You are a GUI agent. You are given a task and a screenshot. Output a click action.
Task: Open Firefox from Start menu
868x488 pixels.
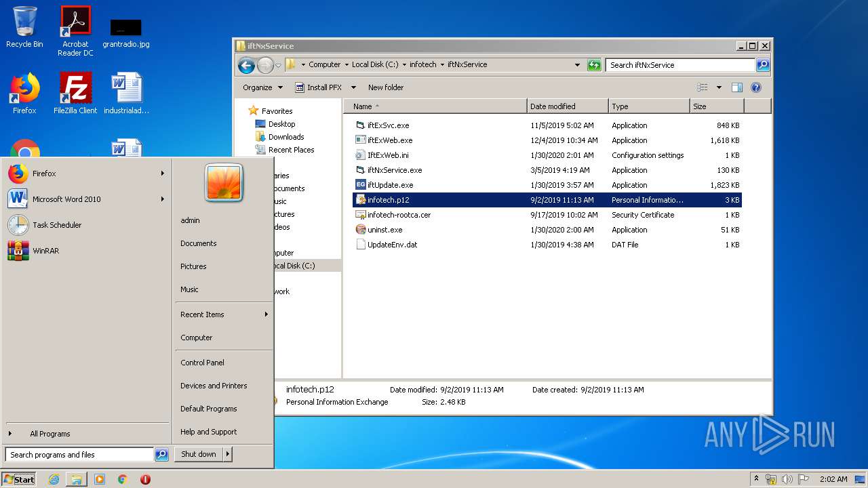point(87,174)
